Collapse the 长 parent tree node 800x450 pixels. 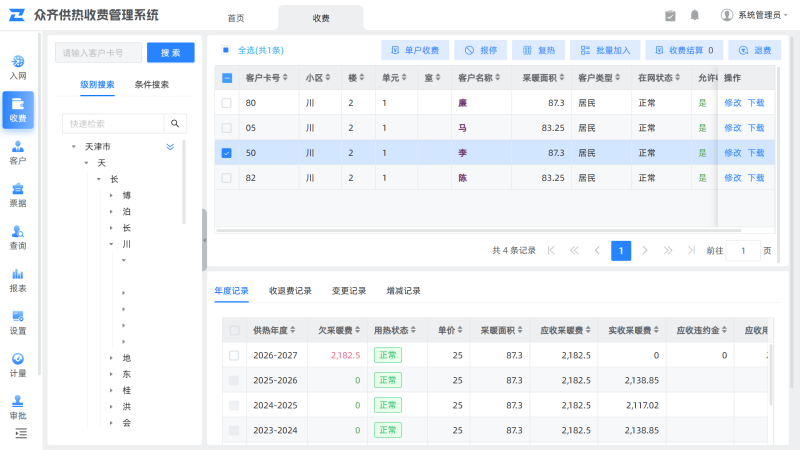coord(99,180)
